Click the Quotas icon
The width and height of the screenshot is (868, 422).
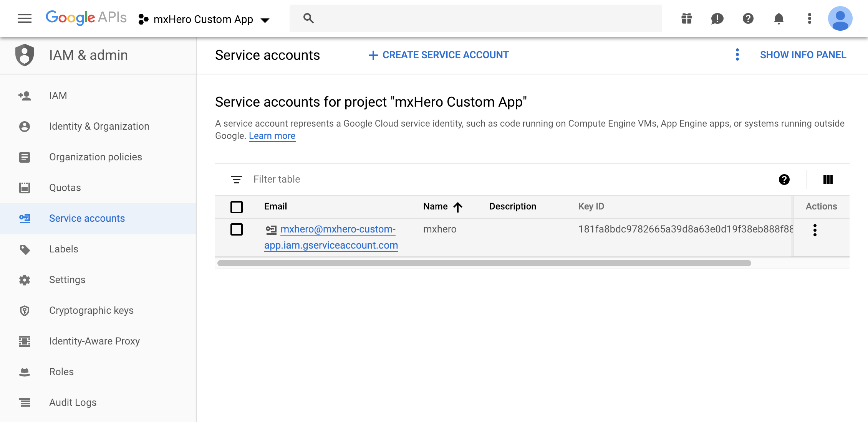pyautogui.click(x=25, y=188)
